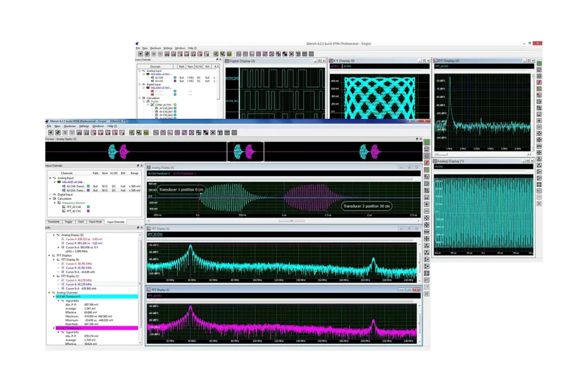The width and height of the screenshot is (588, 392).
Task: Click the crosshair grid icon in front toolbar
Action: pos(198,133)
